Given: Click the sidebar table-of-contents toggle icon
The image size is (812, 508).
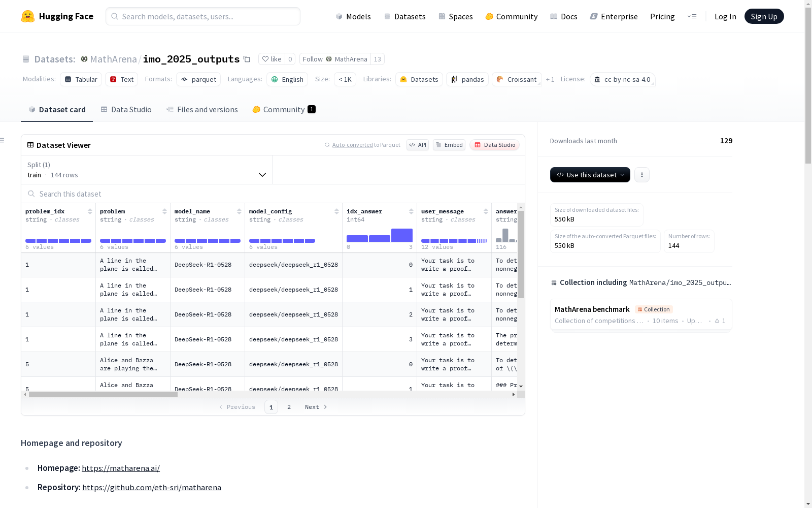Looking at the screenshot, I should (x=3, y=140).
